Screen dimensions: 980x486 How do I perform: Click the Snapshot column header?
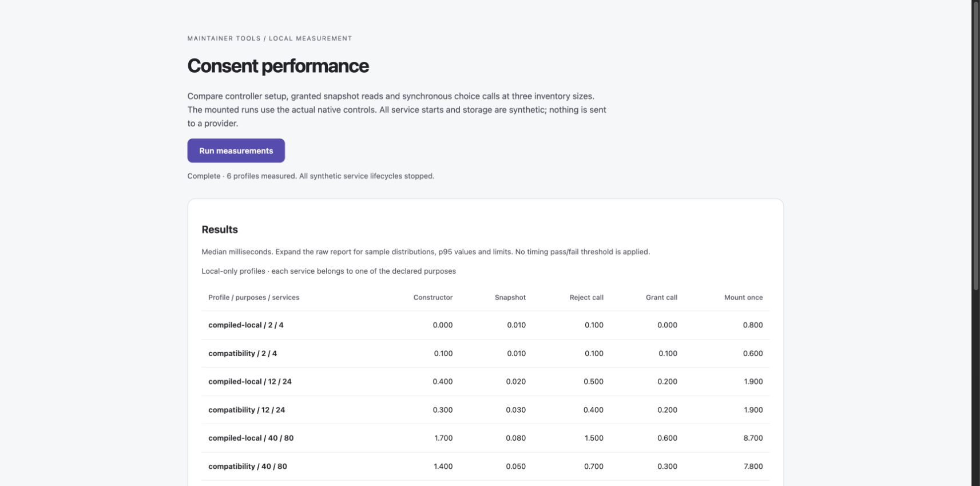tap(510, 297)
